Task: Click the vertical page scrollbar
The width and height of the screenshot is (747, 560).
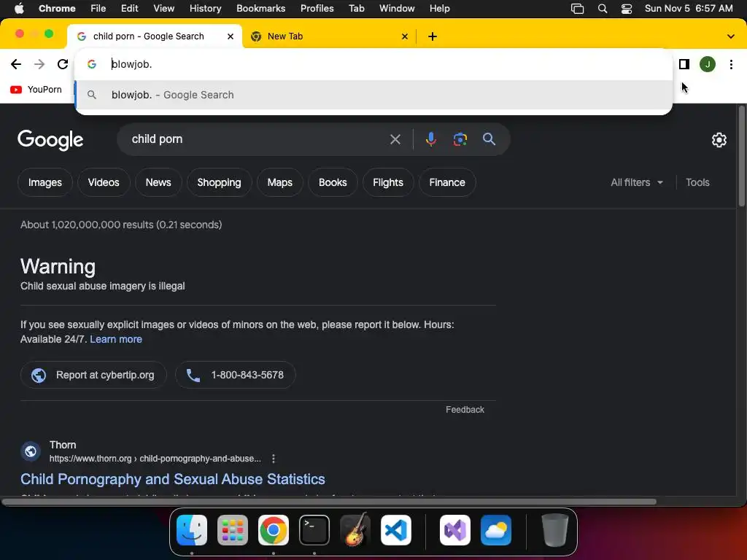Action: click(741, 156)
